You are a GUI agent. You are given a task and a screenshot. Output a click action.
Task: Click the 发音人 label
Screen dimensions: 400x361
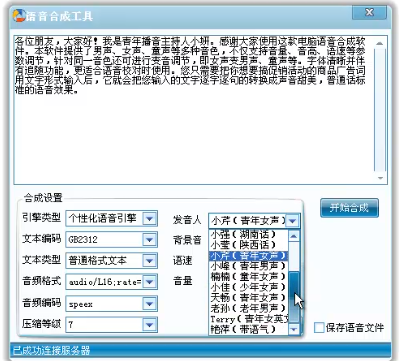187,220
